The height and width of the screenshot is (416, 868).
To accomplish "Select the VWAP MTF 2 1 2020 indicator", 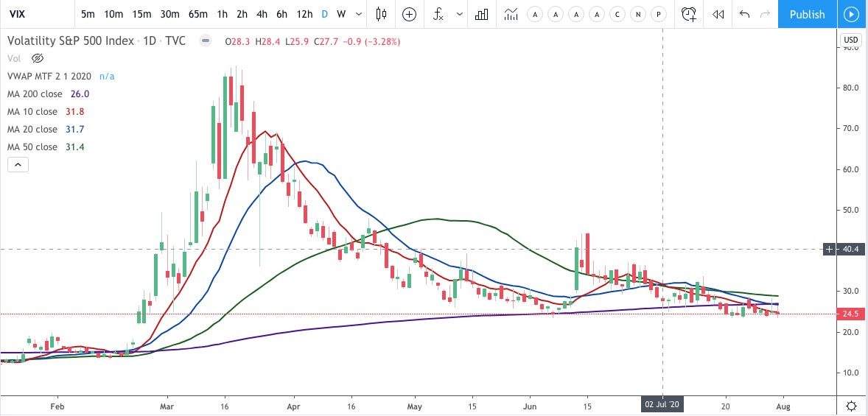I will tap(50, 77).
